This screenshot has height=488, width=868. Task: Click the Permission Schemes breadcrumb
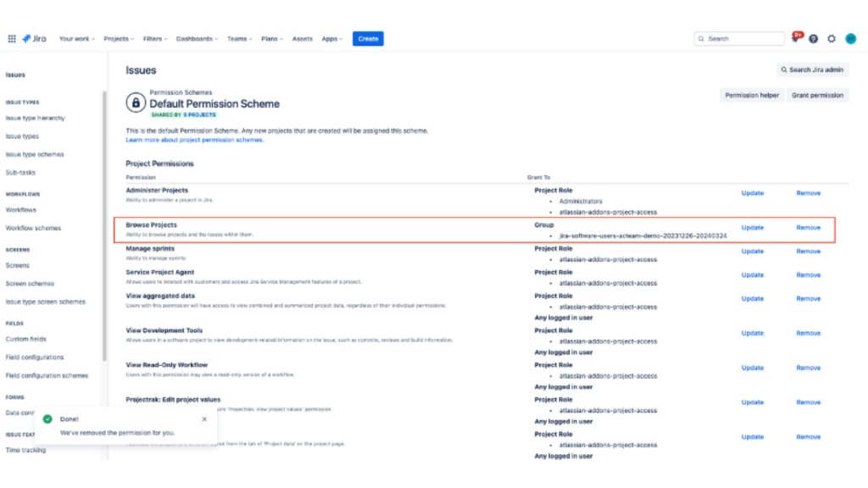pos(181,92)
